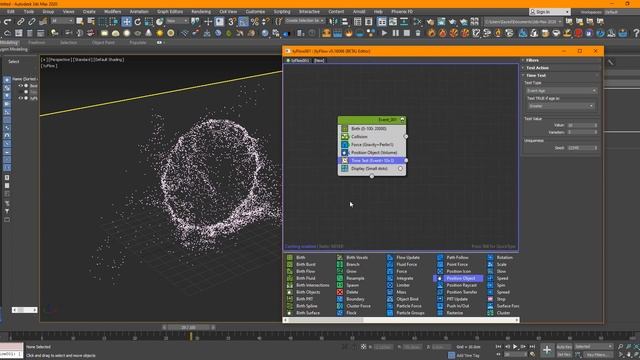Toggle Percent Snap in main toolbar

point(255,22)
